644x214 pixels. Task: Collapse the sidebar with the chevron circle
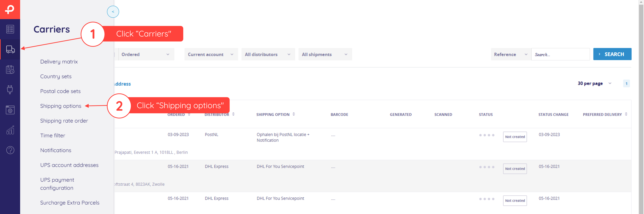coord(113,12)
